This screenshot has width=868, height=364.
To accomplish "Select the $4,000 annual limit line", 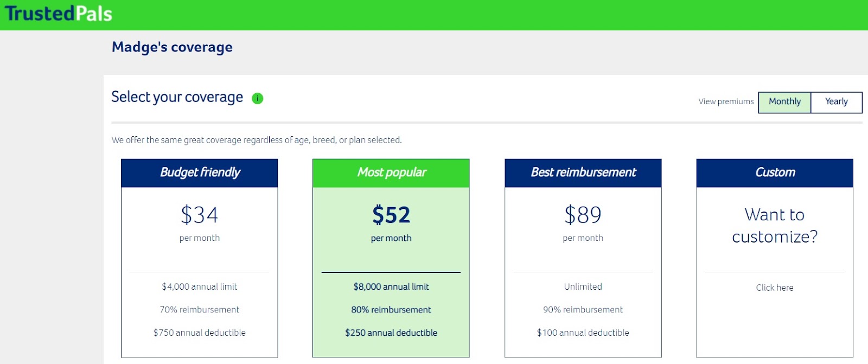I will click(x=200, y=286).
